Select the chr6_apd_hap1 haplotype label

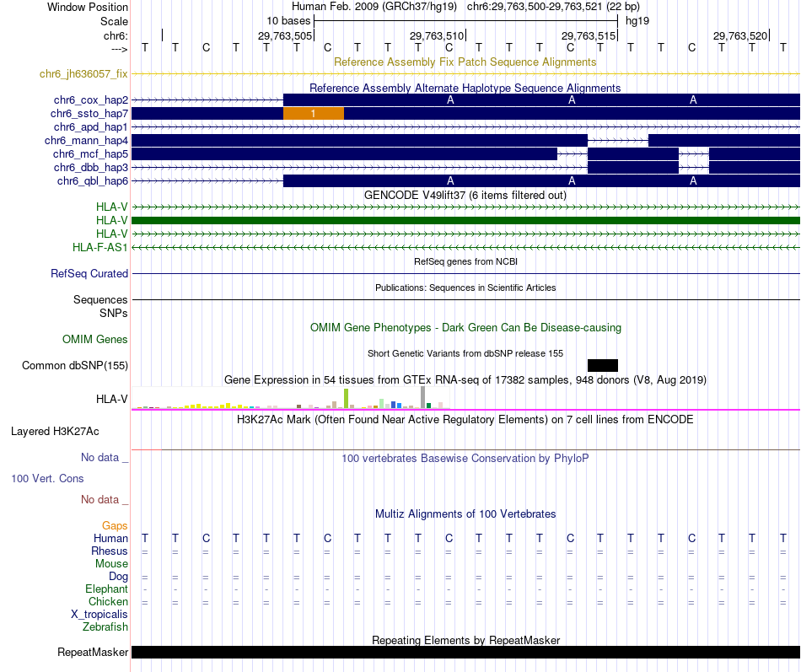click(91, 126)
